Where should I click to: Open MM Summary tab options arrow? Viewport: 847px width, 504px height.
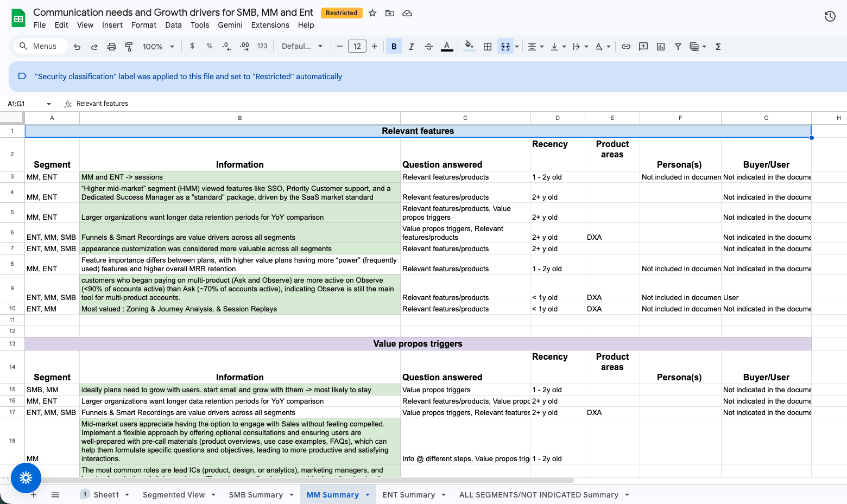(368, 495)
